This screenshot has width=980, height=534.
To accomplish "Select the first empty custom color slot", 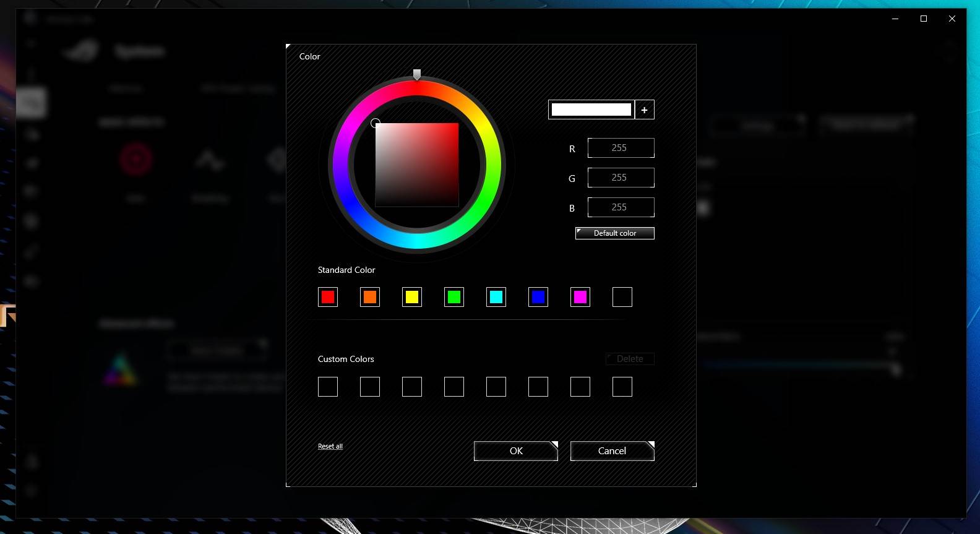I will 328,387.
